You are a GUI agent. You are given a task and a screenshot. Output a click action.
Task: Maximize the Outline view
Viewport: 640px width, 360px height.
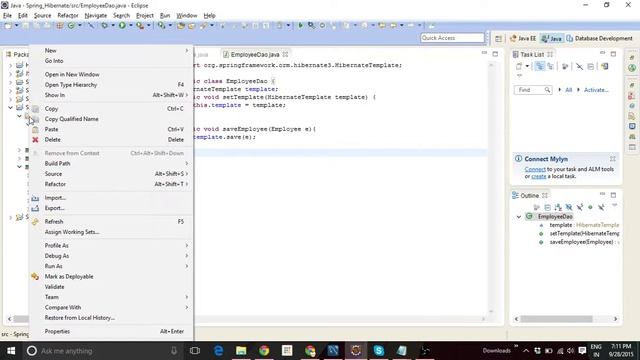[613, 195]
